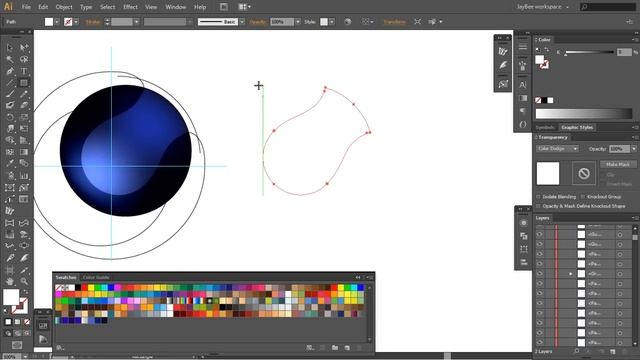Select the Paintbrush tool
Viewport: 640px width, 360px height.
[x=10, y=94]
